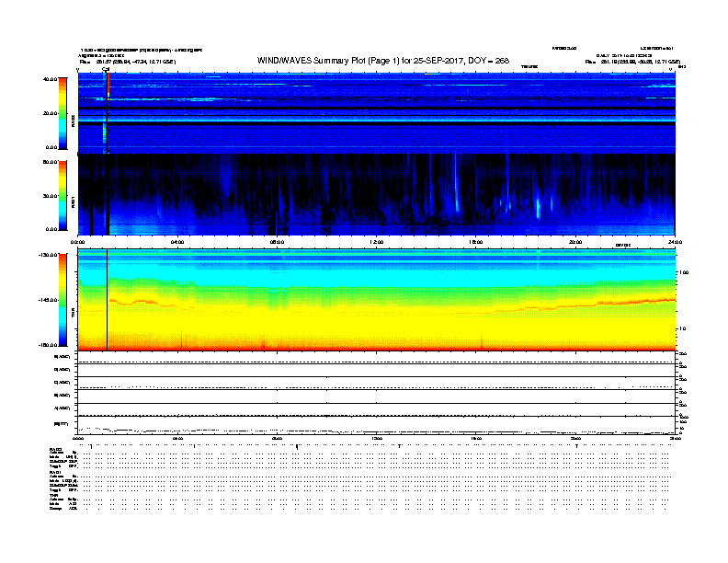Click 00:00 tick label below RAD1 panel

77,242
